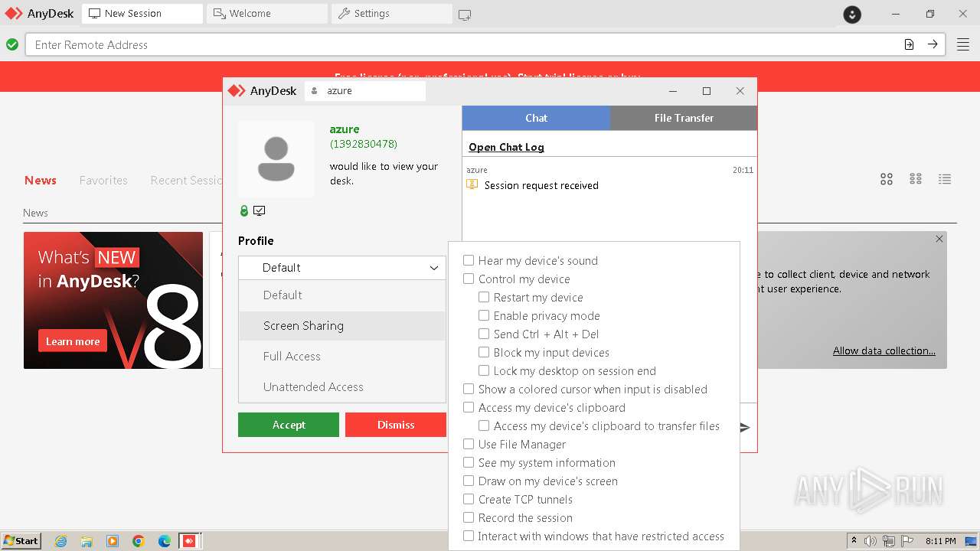Image resolution: width=980 pixels, height=551 pixels.
Task: Select Full Access profile
Action: pos(342,357)
